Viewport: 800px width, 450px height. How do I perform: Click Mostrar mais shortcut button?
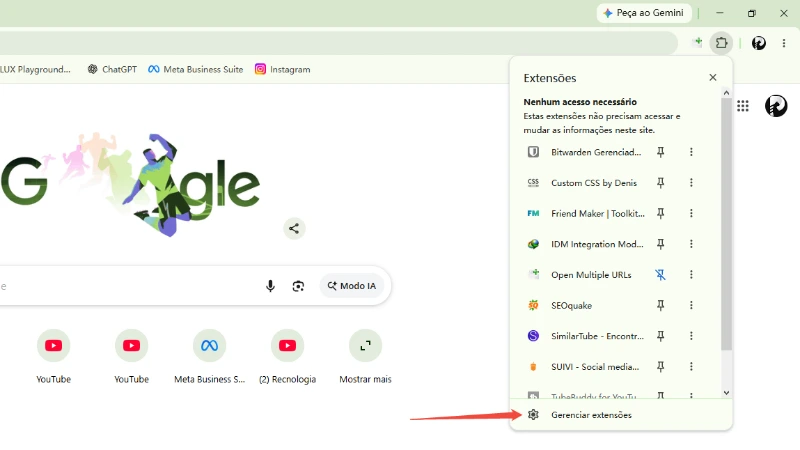click(365, 357)
